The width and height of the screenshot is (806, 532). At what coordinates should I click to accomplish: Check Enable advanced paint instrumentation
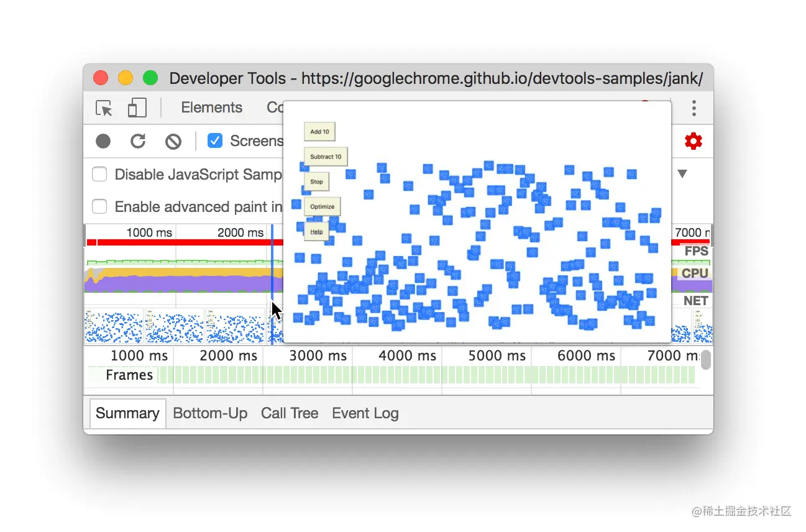coord(99,206)
